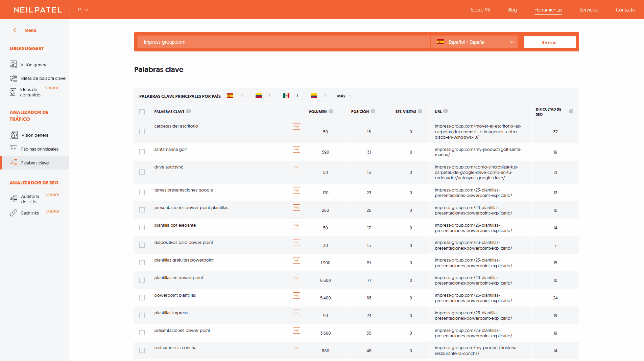Open the hosteria-restaurante-la-concha URL link
This screenshot has width=644, height=361.
tap(476, 351)
